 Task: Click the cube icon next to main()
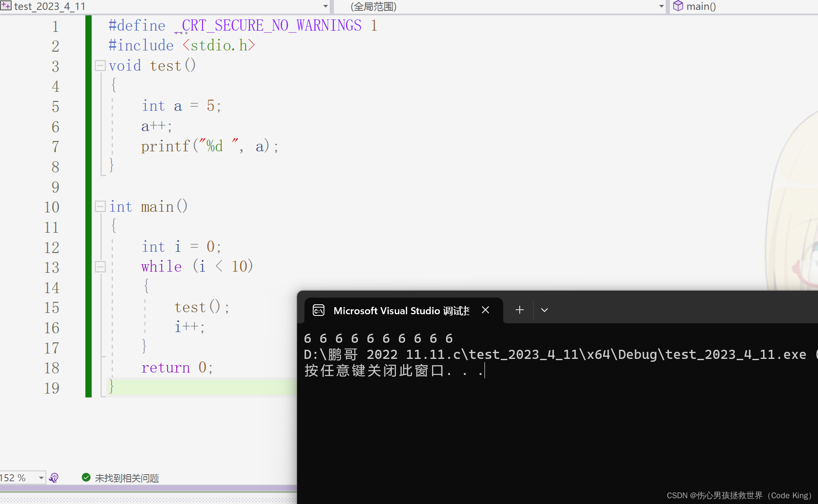click(x=678, y=6)
